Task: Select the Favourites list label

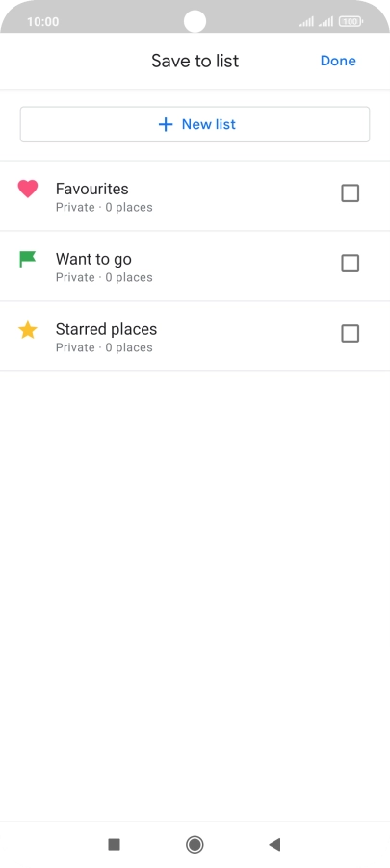Action: (x=91, y=189)
